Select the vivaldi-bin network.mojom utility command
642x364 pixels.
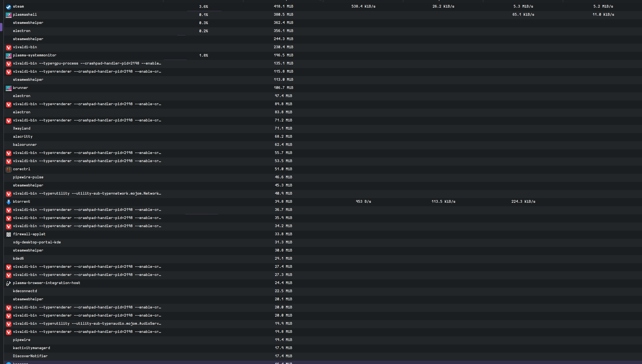[87, 193]
